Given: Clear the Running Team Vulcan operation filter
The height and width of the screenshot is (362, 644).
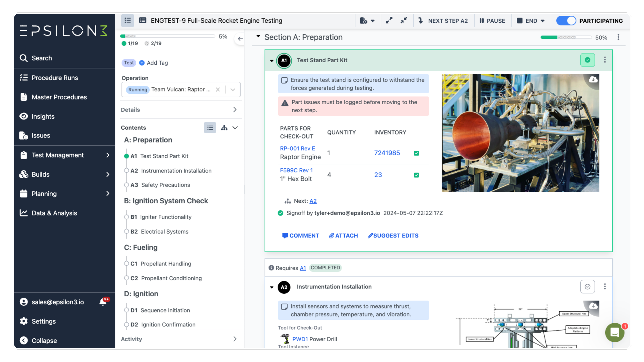Looking at the screenshot, I should coord(218,89).
